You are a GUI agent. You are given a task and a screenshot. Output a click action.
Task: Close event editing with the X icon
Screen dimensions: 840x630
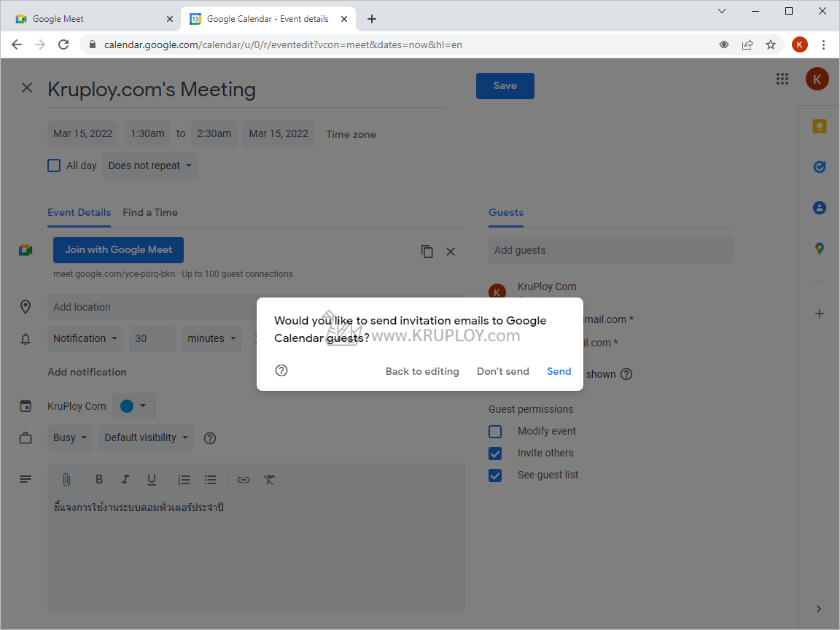click(x=27, y=87)
